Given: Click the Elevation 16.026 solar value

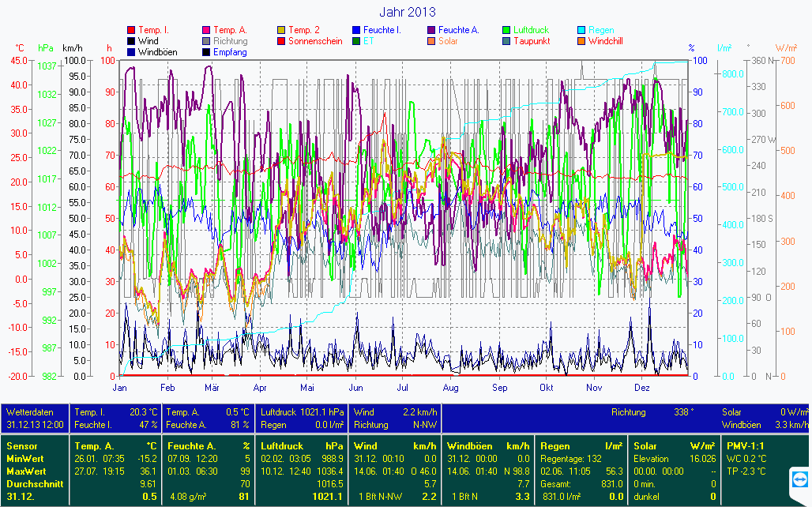Looking at the screenshot, I should tap(675, 458).
